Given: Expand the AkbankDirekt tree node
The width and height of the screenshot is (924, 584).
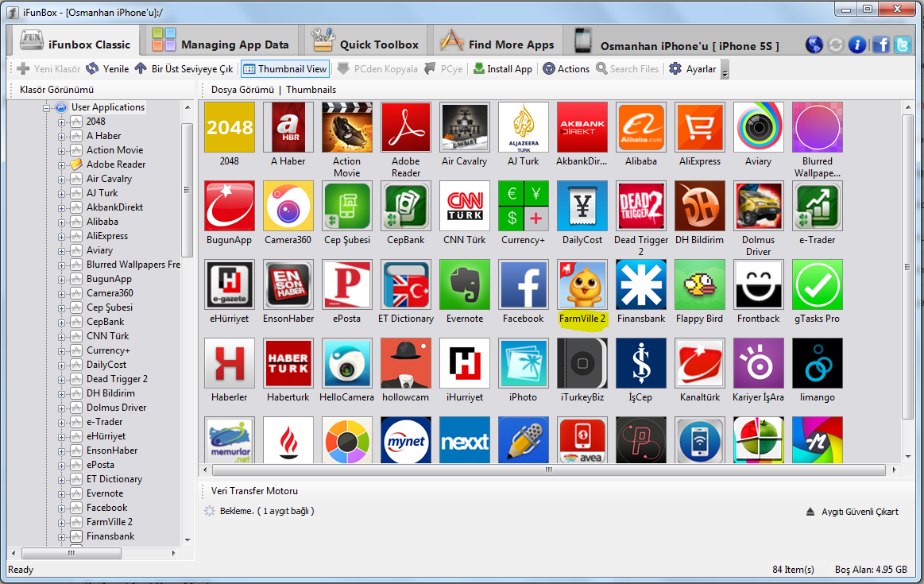Looking at the screenshot, I should pyautogui.click(x=61, y=208).
